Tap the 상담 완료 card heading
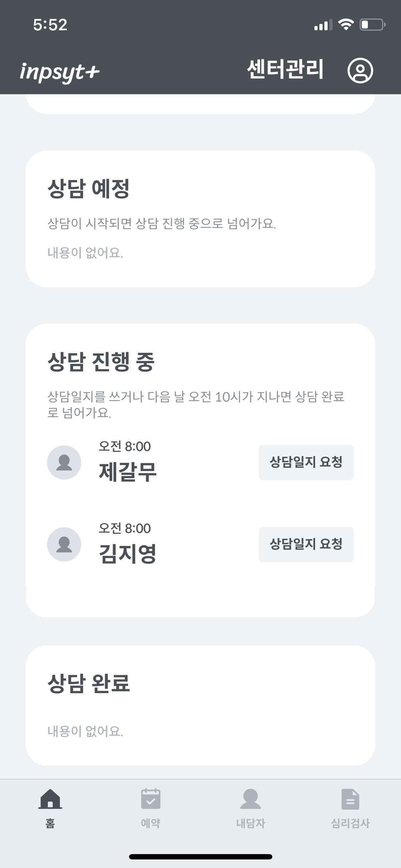Viewport: 401px width, 868px height. pyautogui.click(x=89, y=683)
